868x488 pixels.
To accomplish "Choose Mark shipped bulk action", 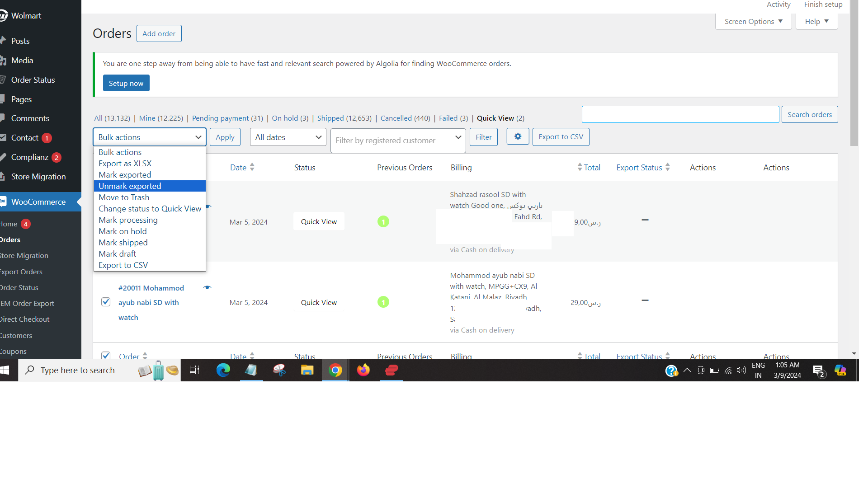I will click(x=150, y=243).
